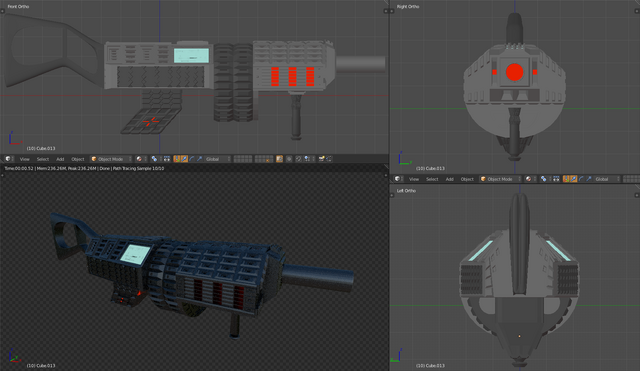Toggle the lock-to-scene layers icon beside the layer grid
Viewport: 640px width, 371px height.
coord(279,159)
